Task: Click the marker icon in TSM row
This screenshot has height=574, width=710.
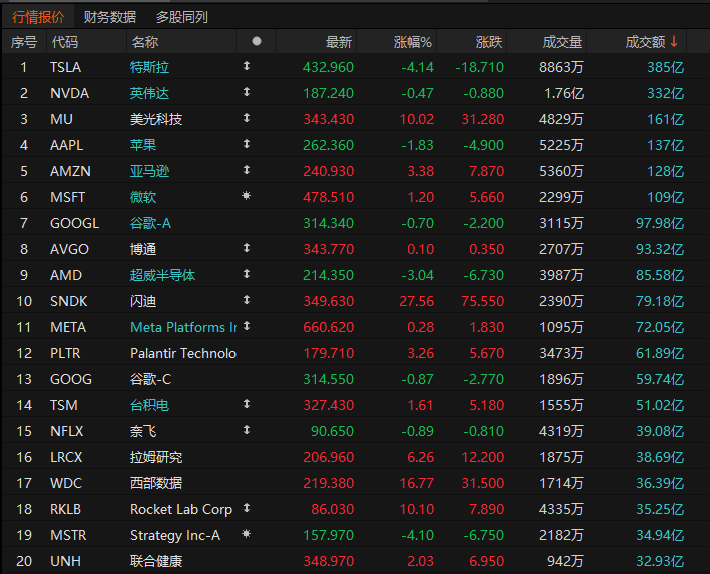Action: [x=247, y=404]
